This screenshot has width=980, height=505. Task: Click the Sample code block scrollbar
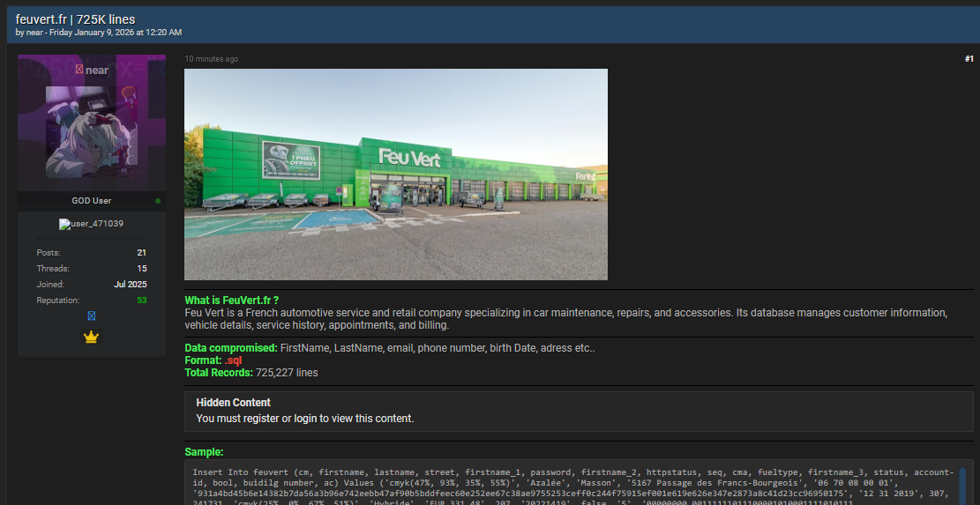tap(961, 485)
